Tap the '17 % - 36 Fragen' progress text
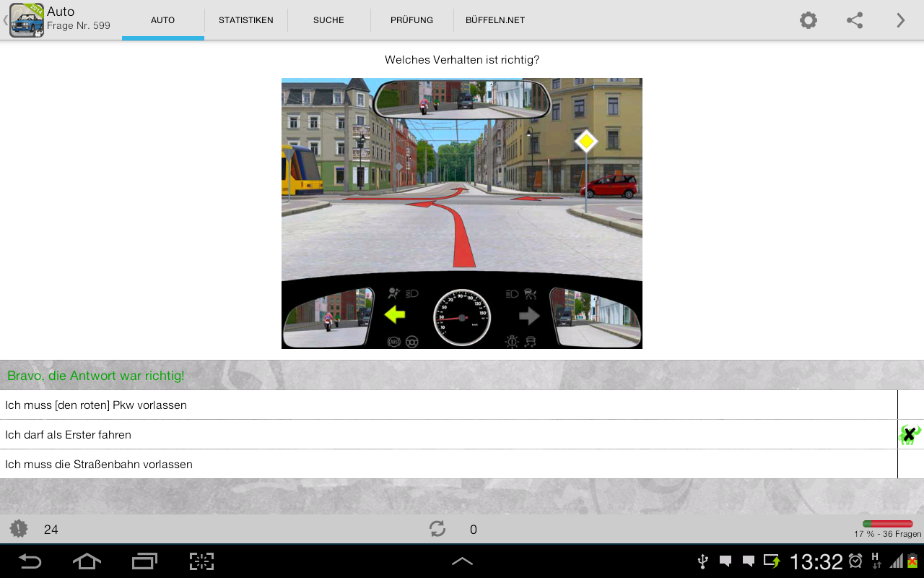Screen dimensions: 924x578 click(888, 534)
